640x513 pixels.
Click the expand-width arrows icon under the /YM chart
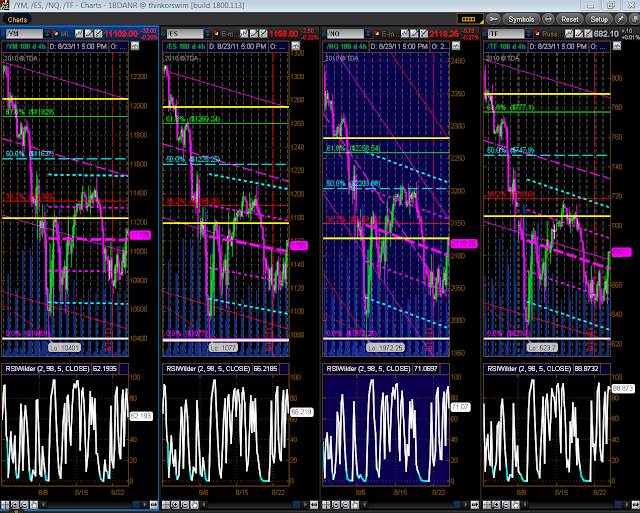pyautogui.click(x=154, y=505)
